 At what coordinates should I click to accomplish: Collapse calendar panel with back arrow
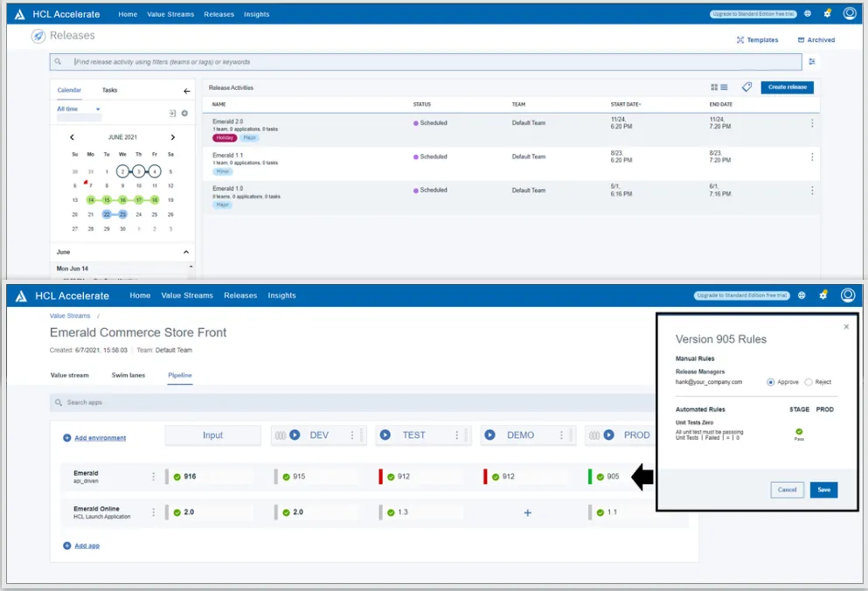pos(186,91)
